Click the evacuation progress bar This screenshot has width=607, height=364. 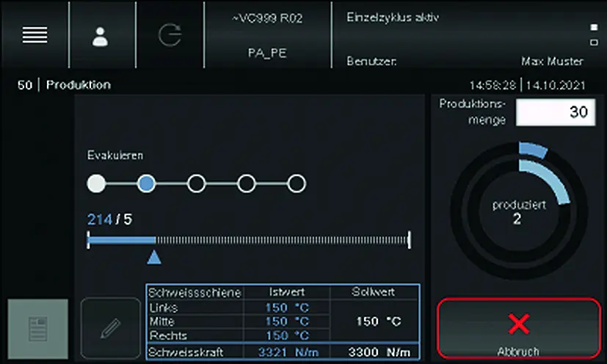[247, 239]
